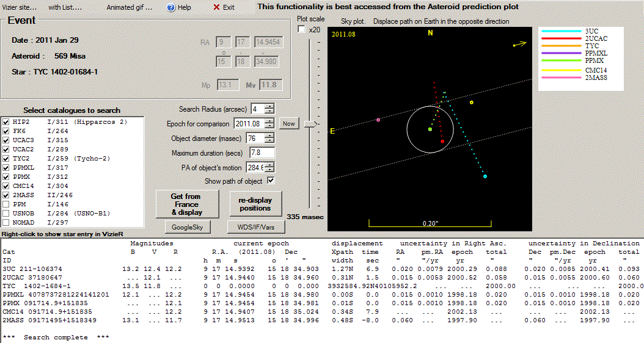This screenshot has height=343, width=644.
Task: Select the 2UCAC 37180647 result row
Action: (321, 278)
